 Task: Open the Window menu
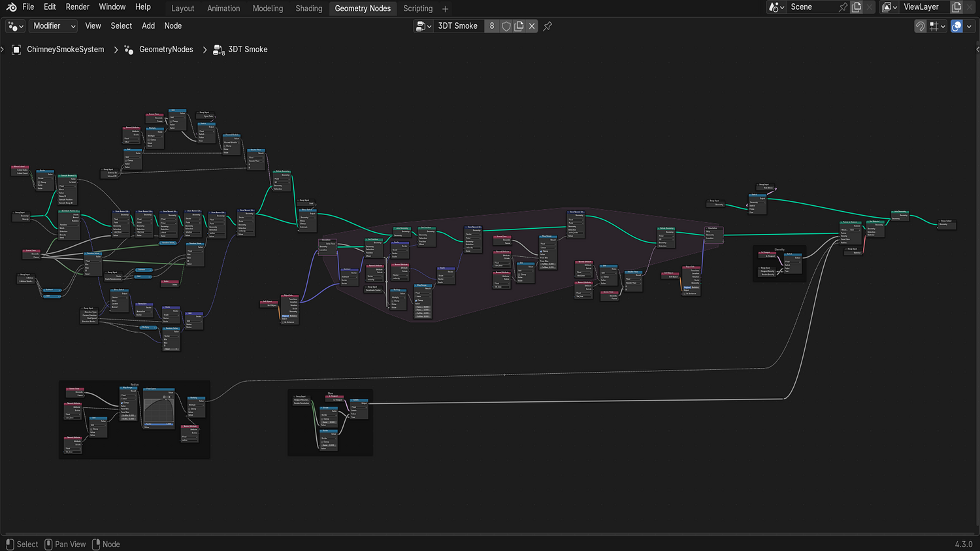click(112, 7)
